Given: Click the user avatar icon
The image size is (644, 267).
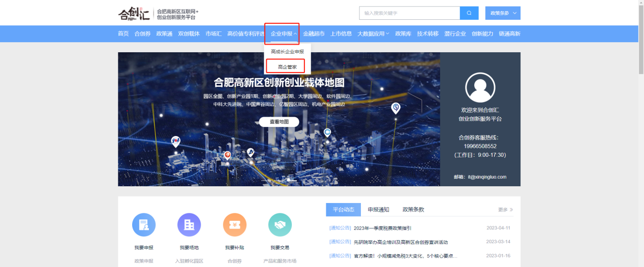Looking at the screenshot, I should (480, 87).
